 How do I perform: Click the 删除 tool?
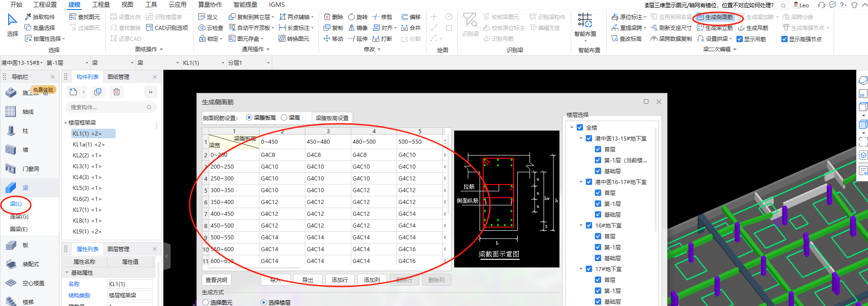point(333,17)
